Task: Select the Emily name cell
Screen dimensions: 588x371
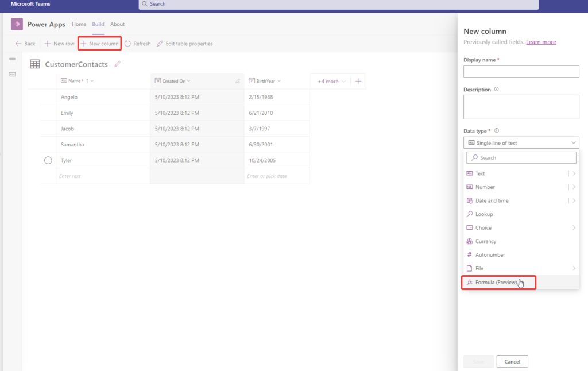Action: tap(103, 113)
